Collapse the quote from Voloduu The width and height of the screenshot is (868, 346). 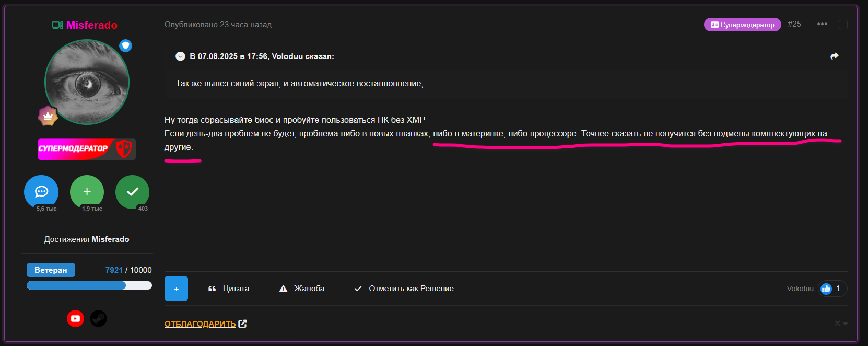coord(180,56)
